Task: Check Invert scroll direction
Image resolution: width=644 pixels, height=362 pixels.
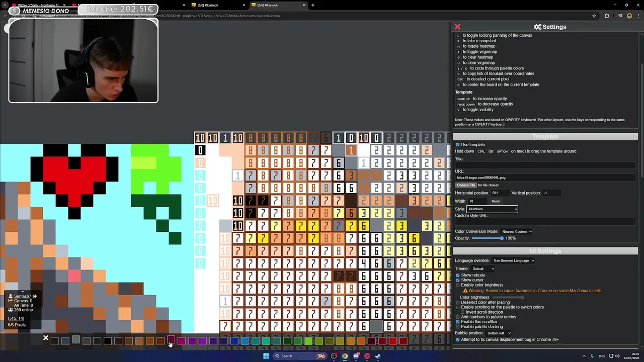Action: tap(463, 312)
